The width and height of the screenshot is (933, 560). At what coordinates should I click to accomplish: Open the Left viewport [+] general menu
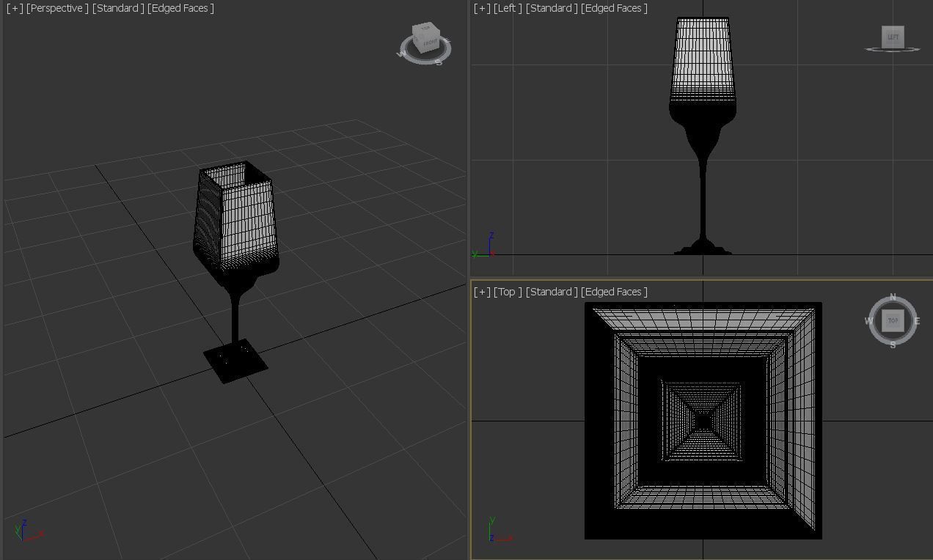pos(482,8)
